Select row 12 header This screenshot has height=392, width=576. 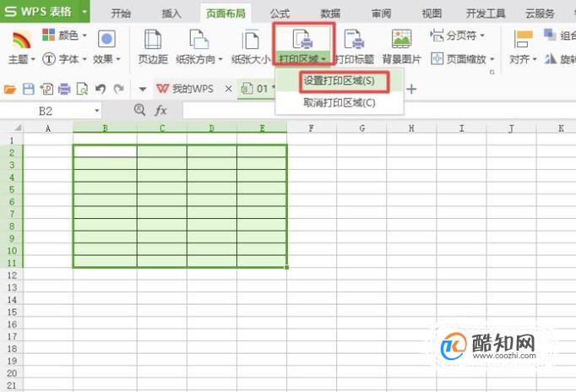point(12,275)
